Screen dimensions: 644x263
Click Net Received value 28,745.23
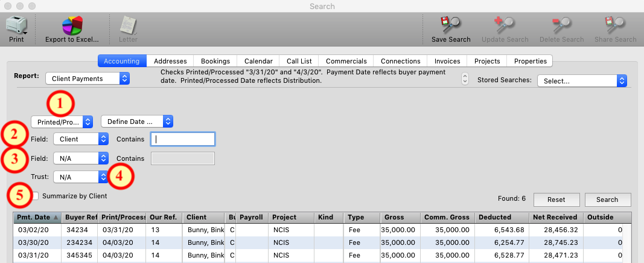coord(563,243)
